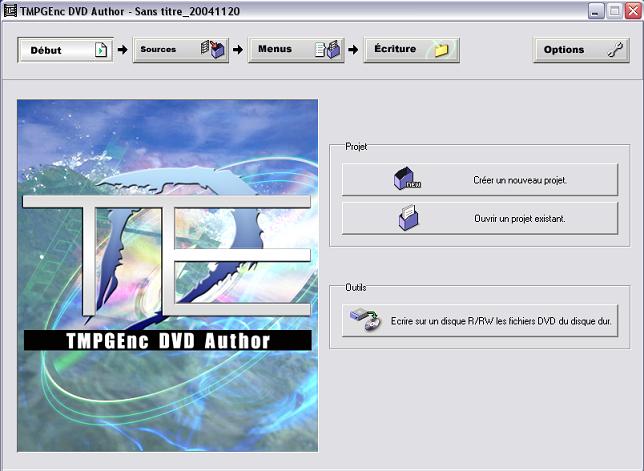Open the Menus step
The image size is (644, 471).
(x=296, y=50)
